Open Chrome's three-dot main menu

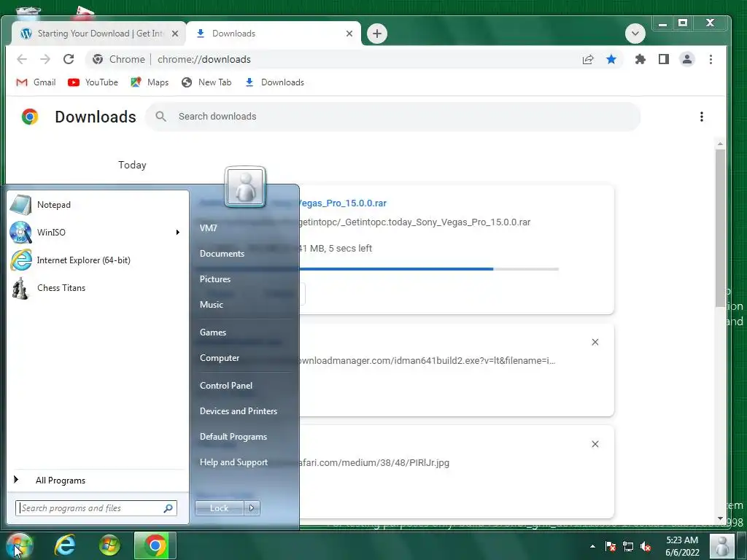[x=711, y=59]
